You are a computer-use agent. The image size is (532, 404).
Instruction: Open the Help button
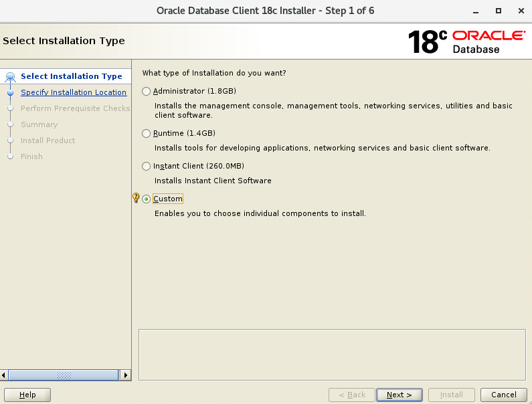click(27, 395)
